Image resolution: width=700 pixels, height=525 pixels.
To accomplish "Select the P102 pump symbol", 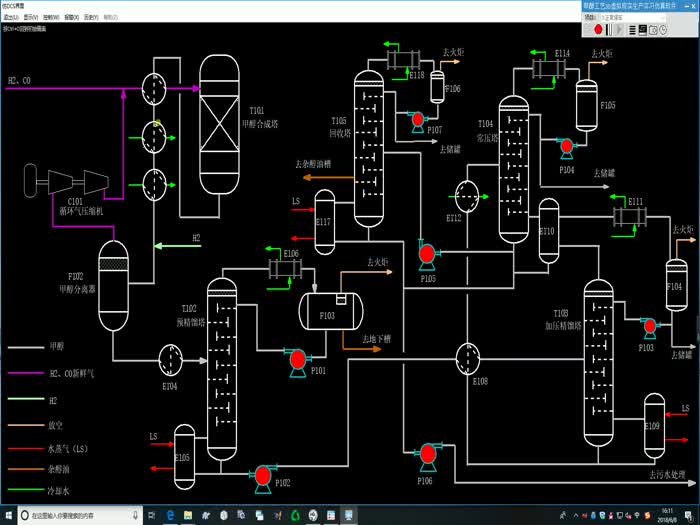I will pos(264,474).
